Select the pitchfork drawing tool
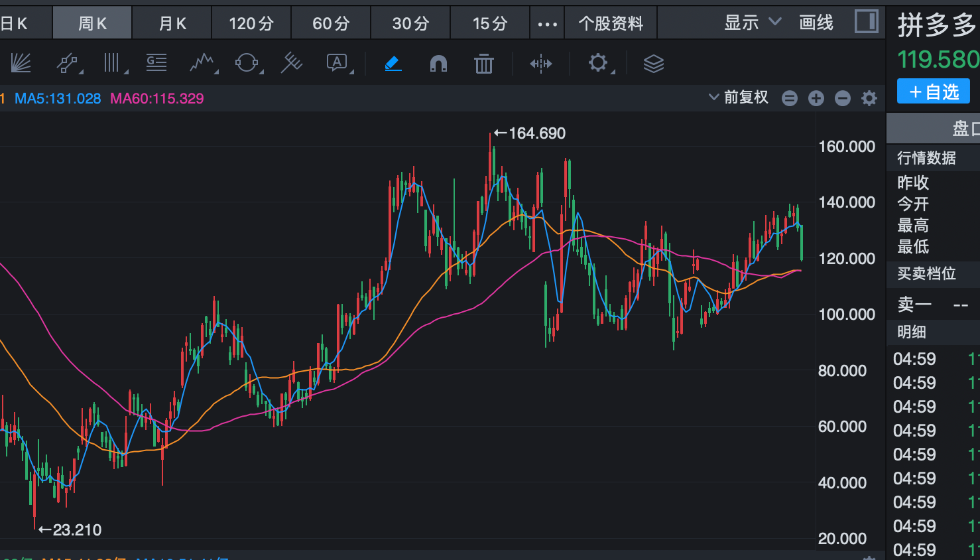 291,64
